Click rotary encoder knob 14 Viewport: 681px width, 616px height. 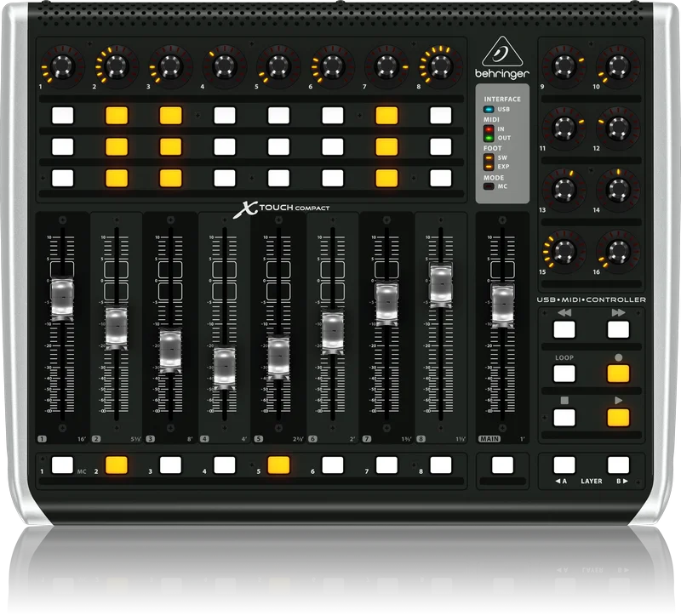pyautogui.click(x=618, y=189)
